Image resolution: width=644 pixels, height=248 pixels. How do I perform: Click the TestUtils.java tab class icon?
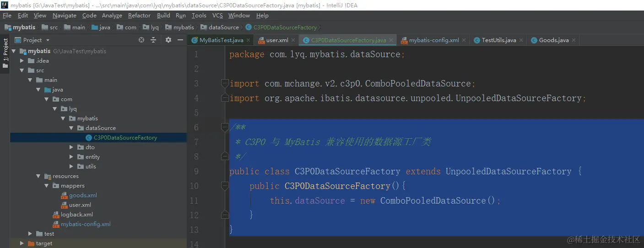coord(477,40)
